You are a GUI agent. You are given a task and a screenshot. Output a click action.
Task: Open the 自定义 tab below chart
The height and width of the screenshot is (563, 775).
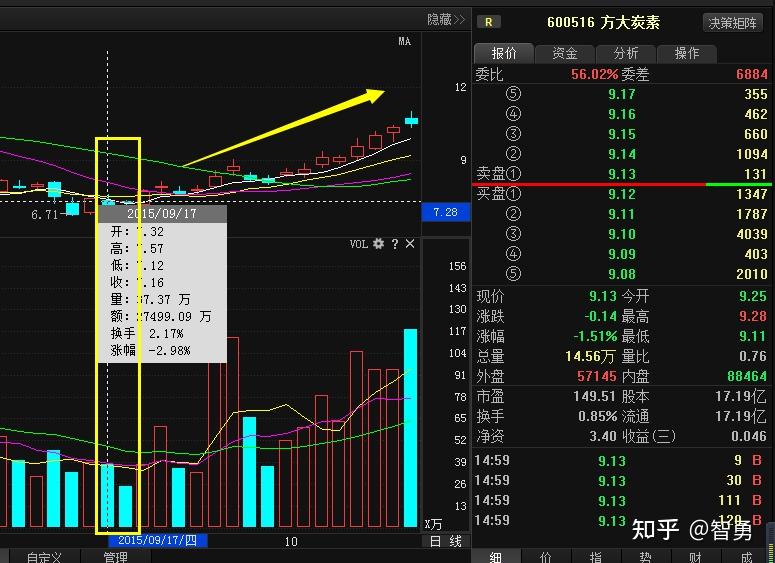pos(44,556)
